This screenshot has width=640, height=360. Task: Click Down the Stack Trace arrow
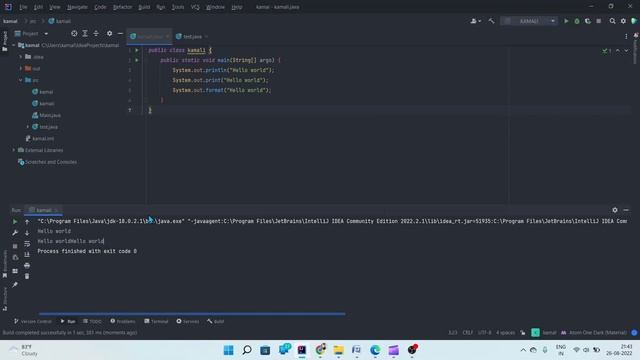tap(27, 233)
